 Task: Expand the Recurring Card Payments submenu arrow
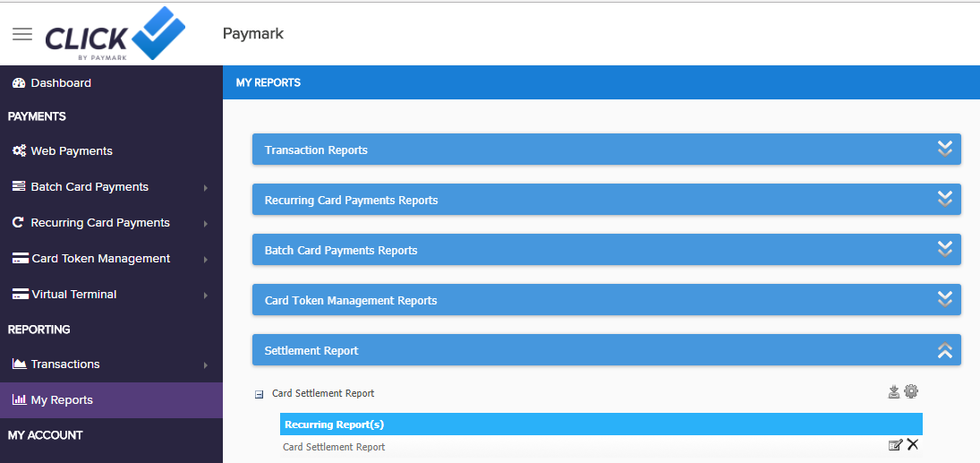point(206,223)
